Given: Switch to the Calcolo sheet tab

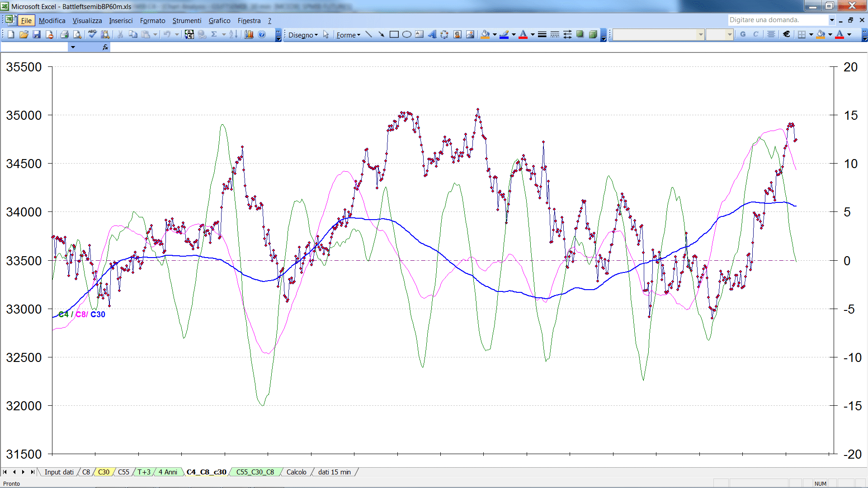Looking at the screenshot, I should 296,472.
